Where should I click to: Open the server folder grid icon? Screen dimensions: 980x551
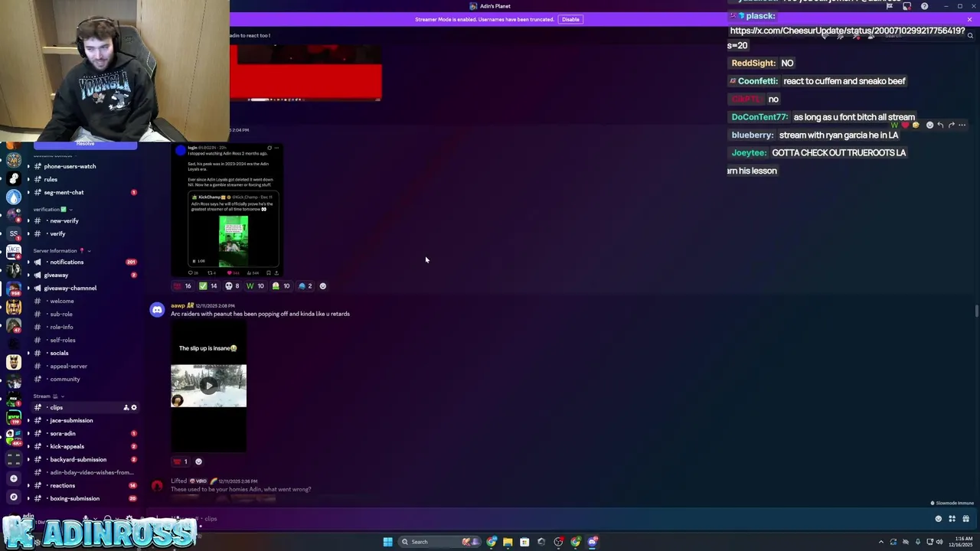[13, 458]
